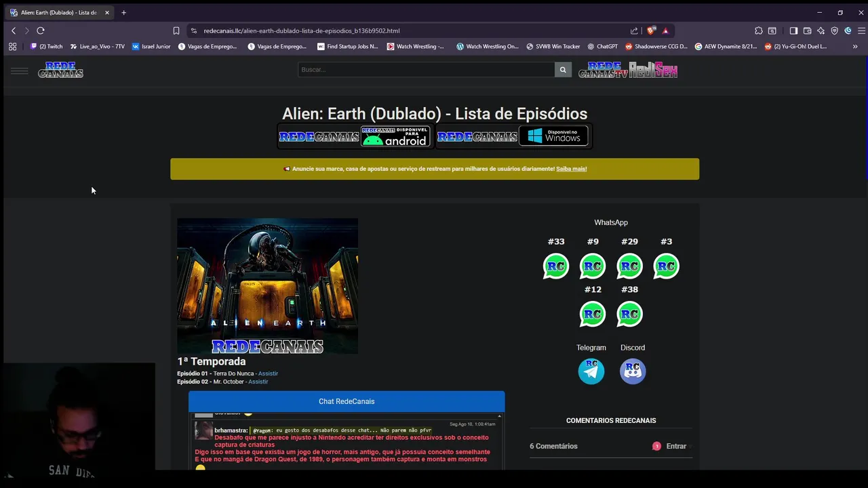Open Leo AI sparkle icon
This screenshot has height=488, width=868.
821,30
